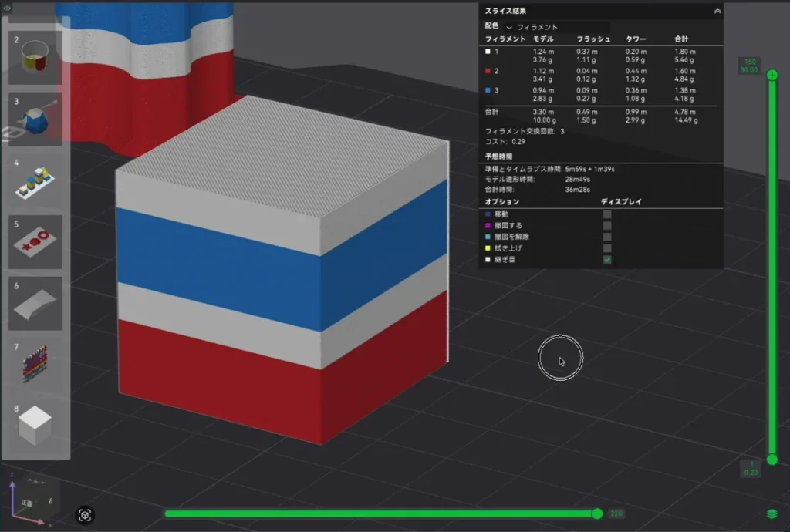Screen dimensions: 790x532
Task: Click the 5m59s + 1m39s preparation time value
Action: point(590,169)
